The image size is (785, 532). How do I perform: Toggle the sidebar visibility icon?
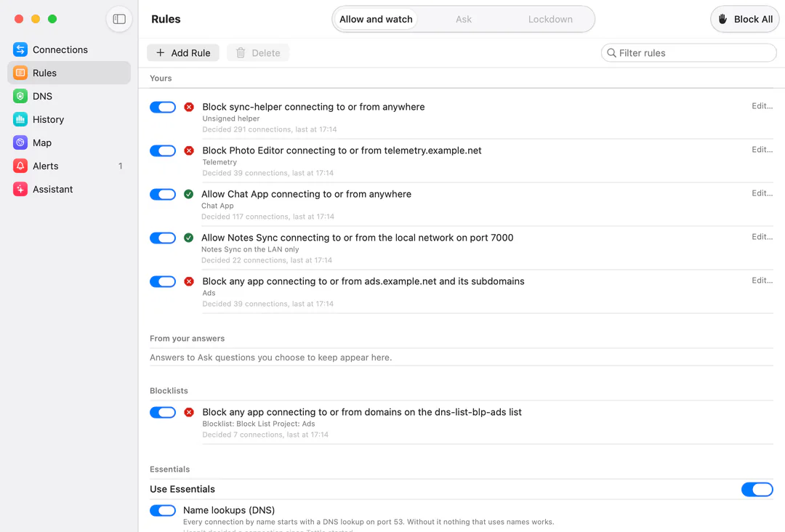[x=119, y=19]
